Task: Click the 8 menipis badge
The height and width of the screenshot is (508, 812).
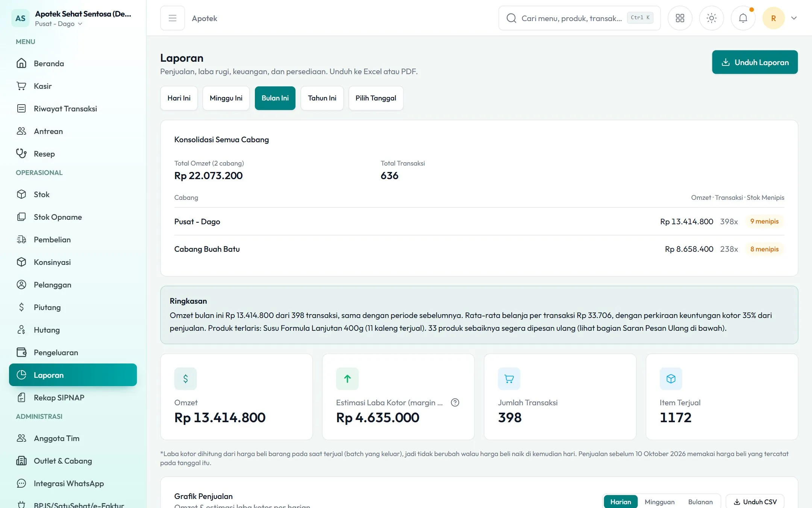Action: [764, 249]
